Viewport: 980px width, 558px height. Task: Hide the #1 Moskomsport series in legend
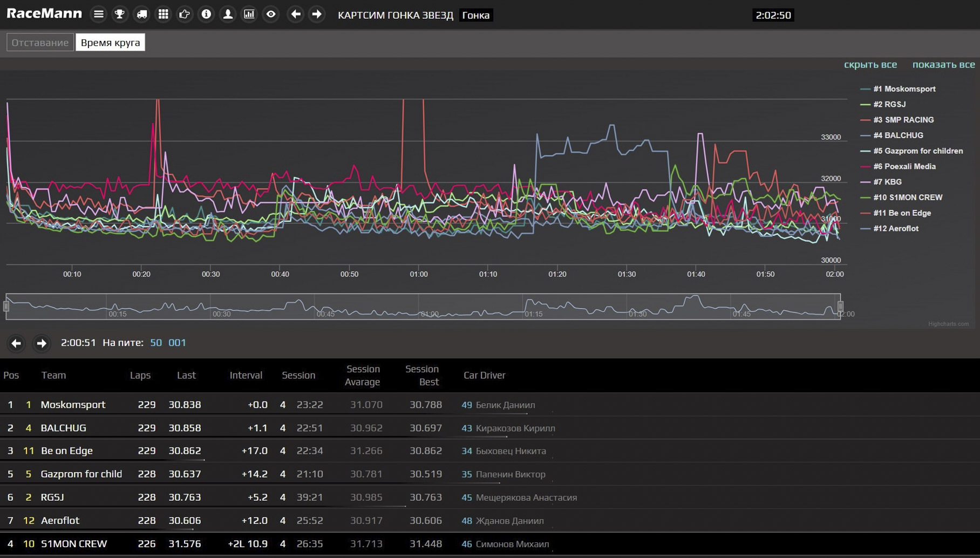904,89
